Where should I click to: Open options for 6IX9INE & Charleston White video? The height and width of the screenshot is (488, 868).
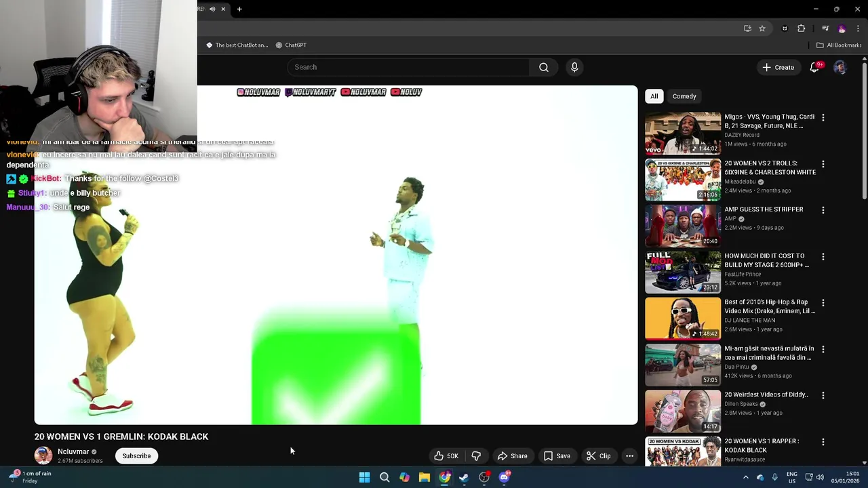tap(823, 164)
